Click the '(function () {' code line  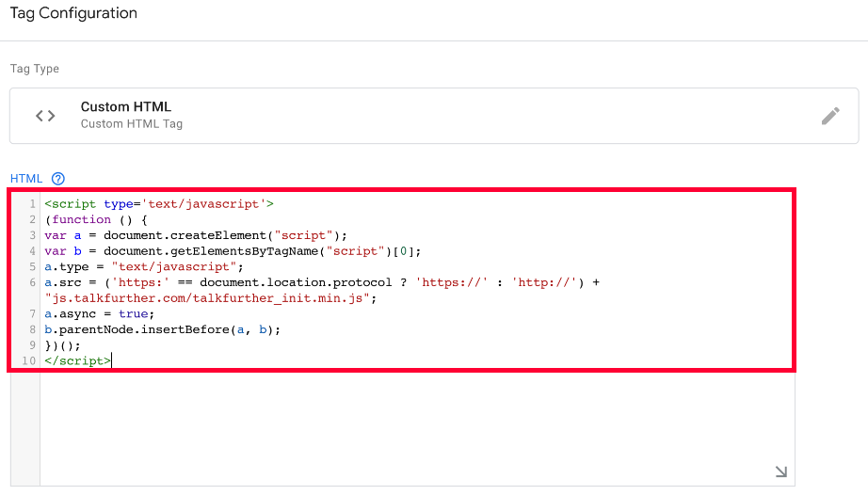(96, 219)
